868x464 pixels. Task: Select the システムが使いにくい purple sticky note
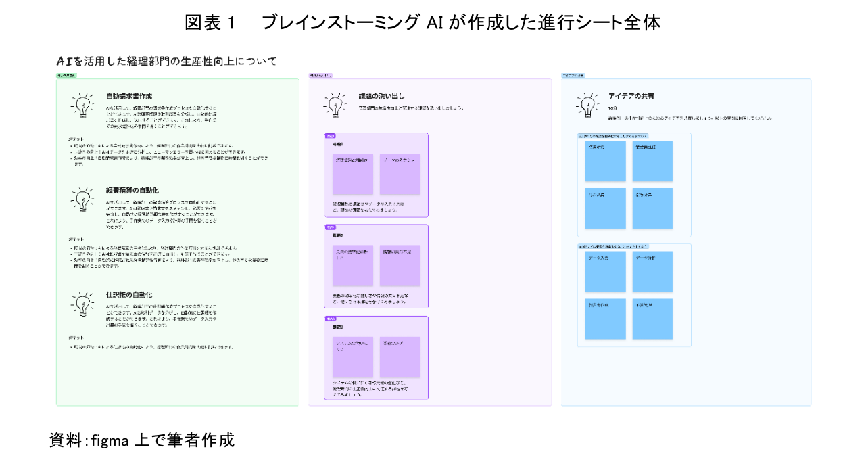click(352, 355)
